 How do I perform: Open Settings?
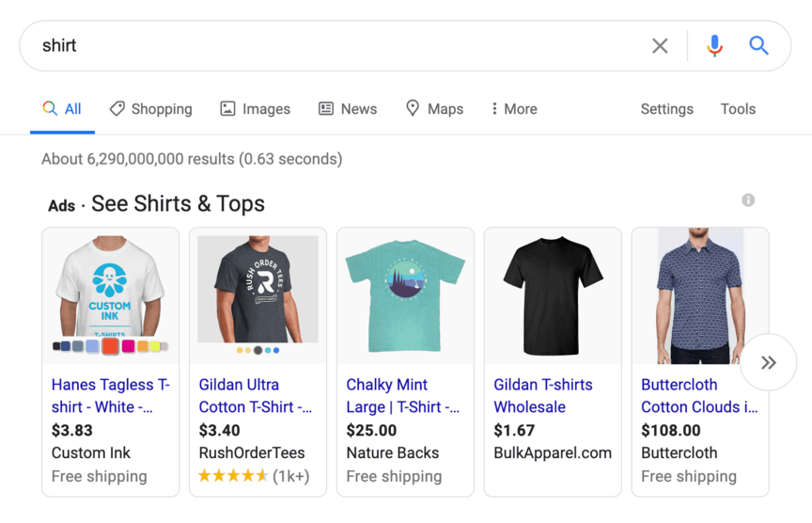click(667, 109)
